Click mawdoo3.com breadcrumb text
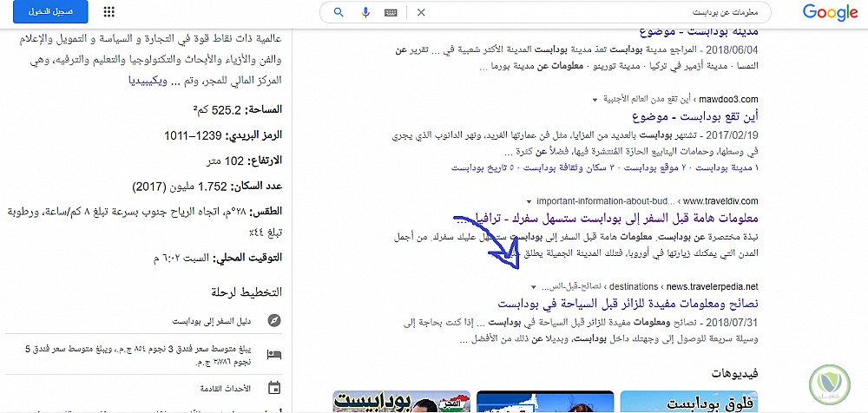The height and width of the screenshot is (413, 868). 728,100
